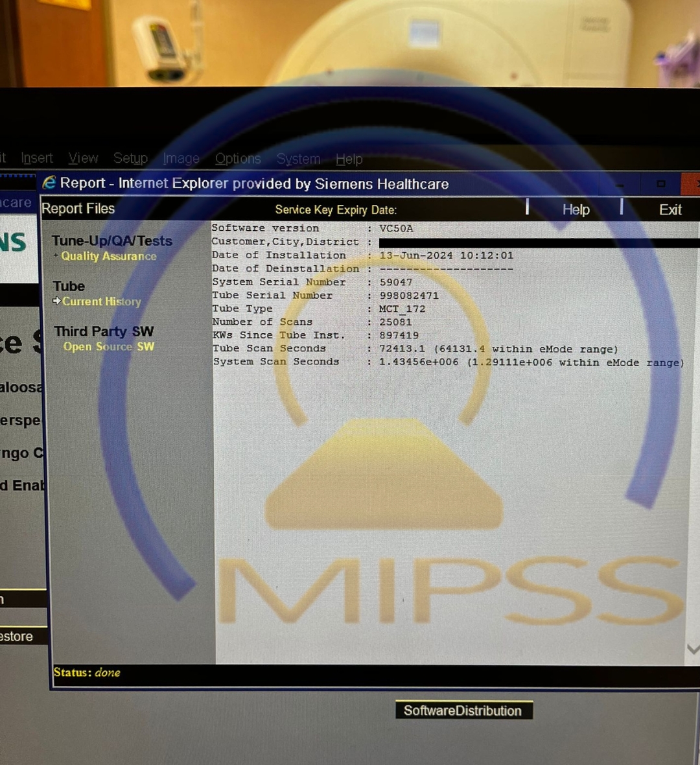
Task: Open the Help menu in menu bar
Action: click(349, 159)
